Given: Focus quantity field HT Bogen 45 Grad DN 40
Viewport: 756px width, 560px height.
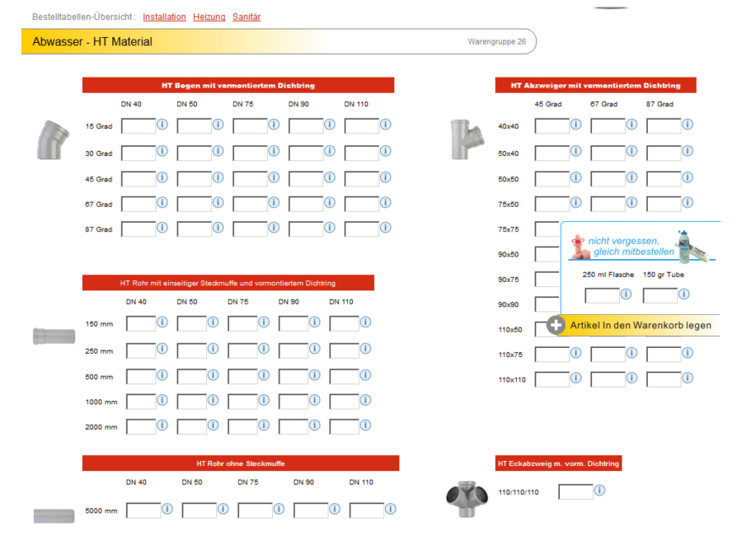Looking at the screenshot, I should (139, 179).
